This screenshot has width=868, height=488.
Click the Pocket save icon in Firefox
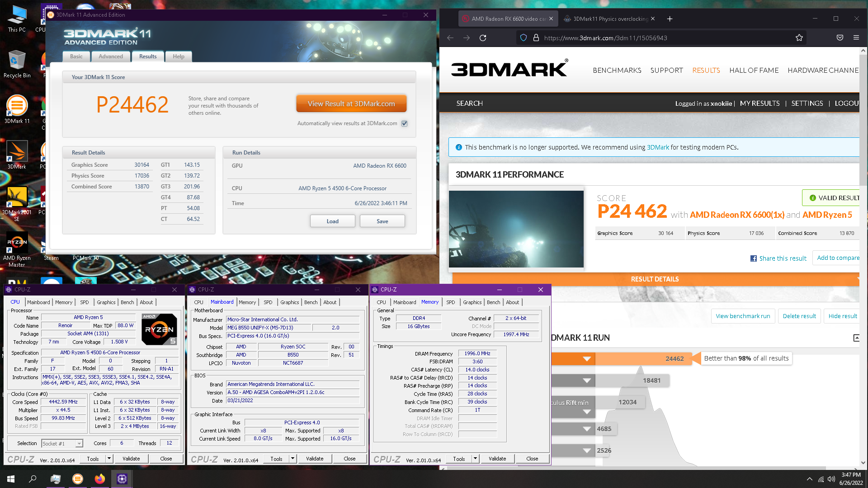coord(840,38)
